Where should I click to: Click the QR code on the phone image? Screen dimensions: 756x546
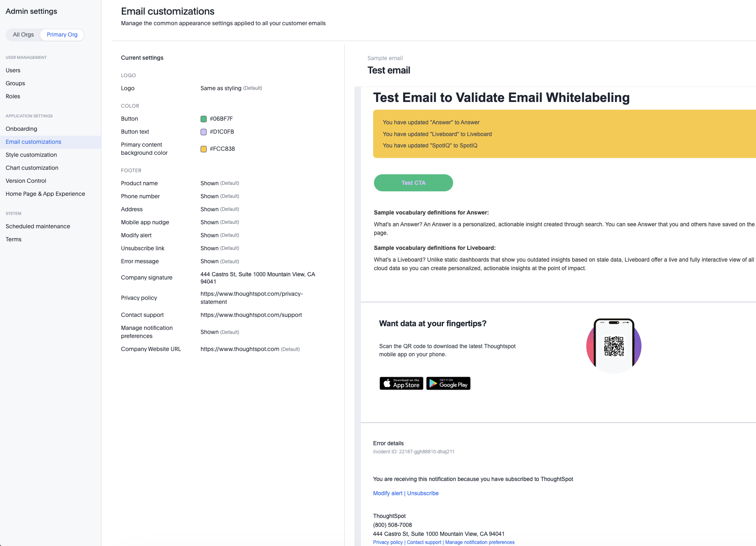click(x=614, y=346)
